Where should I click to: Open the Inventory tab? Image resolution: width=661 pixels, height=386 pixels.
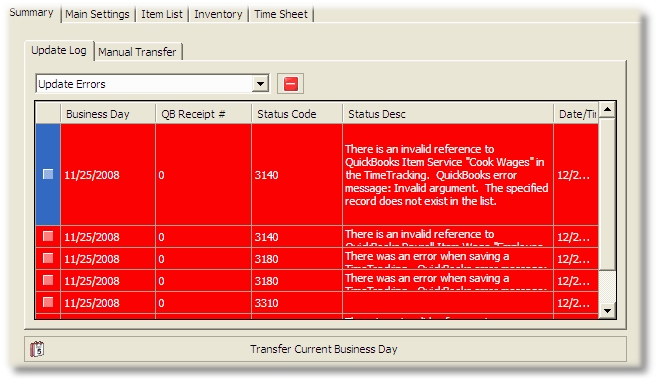click(218, 14)
